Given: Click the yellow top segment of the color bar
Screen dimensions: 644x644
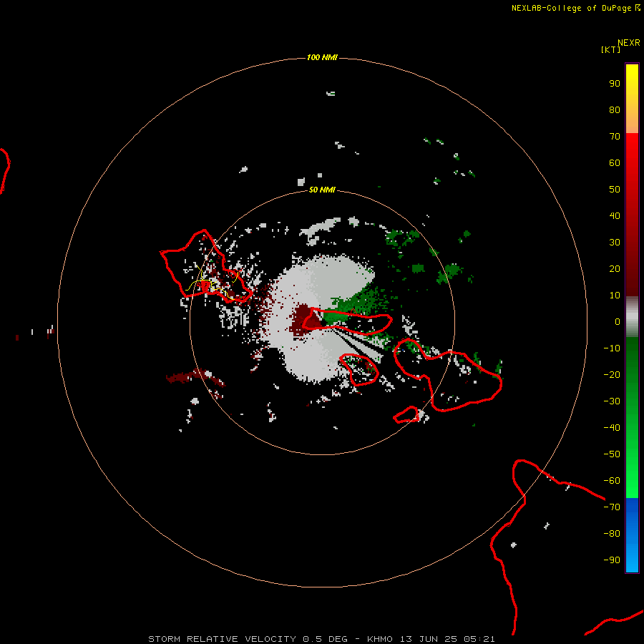Looking at the screenshot, I should [x=632, y=99].
